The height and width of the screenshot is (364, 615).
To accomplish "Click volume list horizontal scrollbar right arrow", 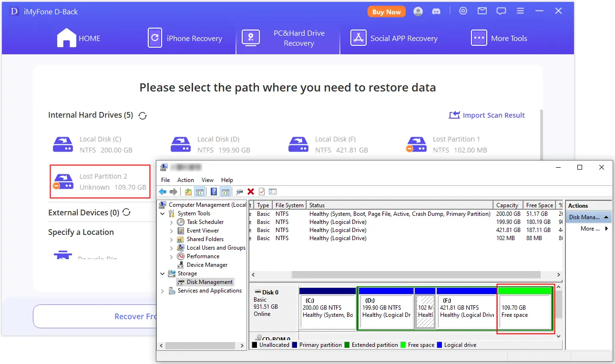I will point(559,275).
